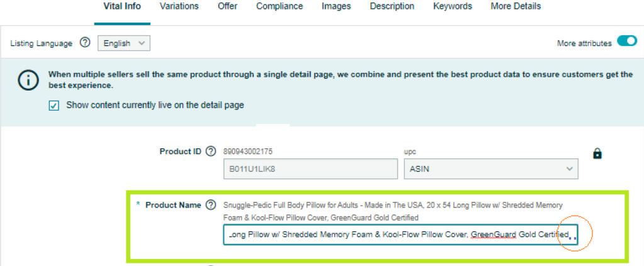
Task: Go to the Compliance tab
Action: [280, 6]
